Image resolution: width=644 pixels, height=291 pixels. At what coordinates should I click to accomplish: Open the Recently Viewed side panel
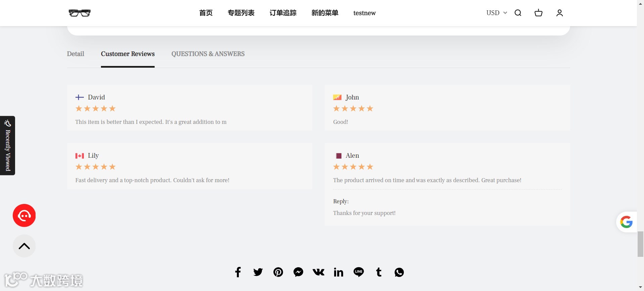tap(7, 146)
